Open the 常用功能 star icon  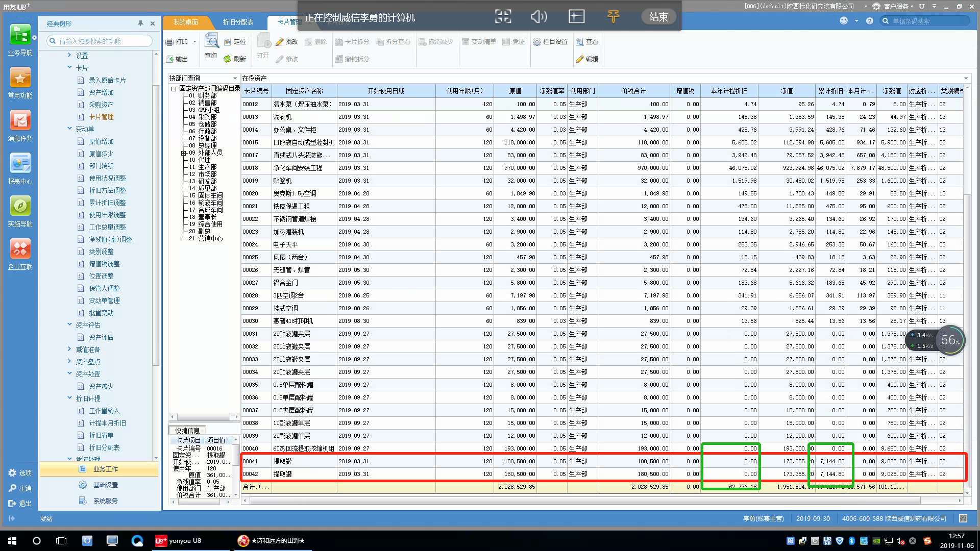(x=20, y=78)
